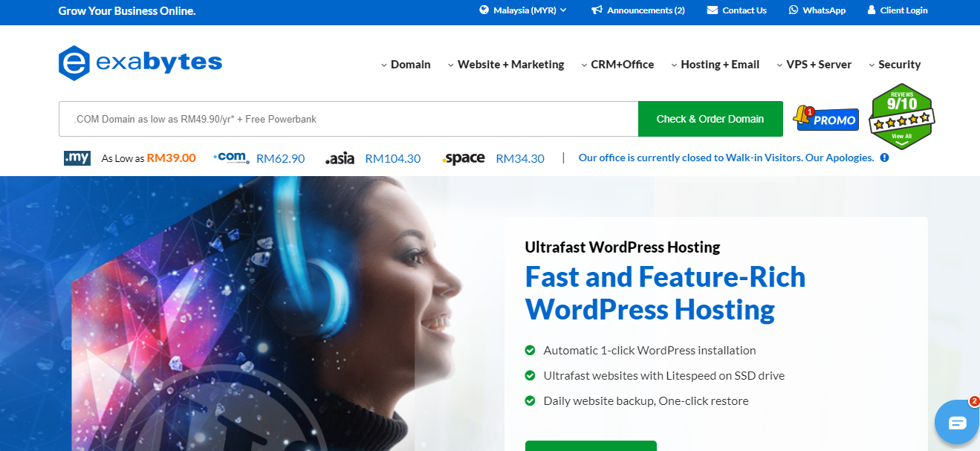Click Daily website backup, One-click restore text
This screenshot has width=980, height=451.
[x=646, y=400]
